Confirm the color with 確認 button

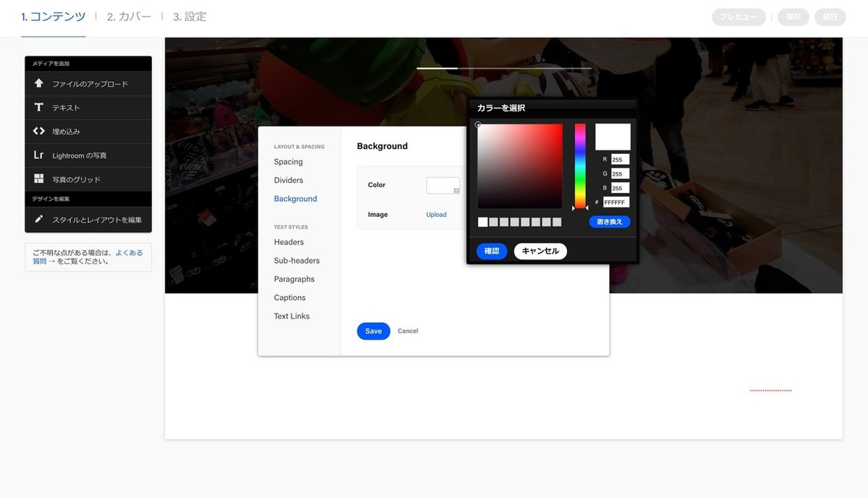click(x=492, y=251)
